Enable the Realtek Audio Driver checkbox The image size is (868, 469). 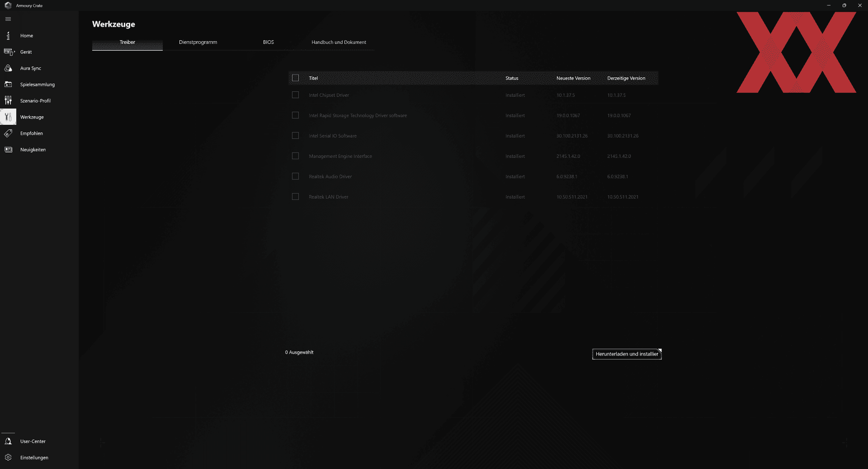point(296,176)
